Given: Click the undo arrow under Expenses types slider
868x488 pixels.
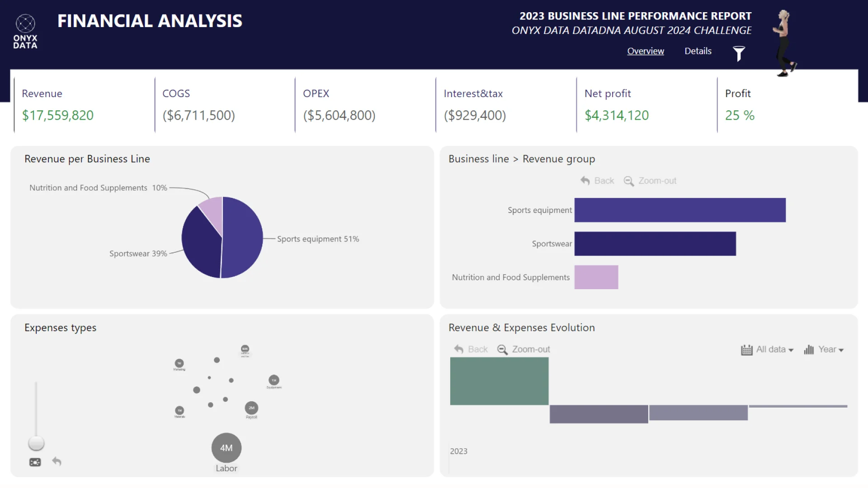Looking at the screenshot, I should [x=57, y=461].
